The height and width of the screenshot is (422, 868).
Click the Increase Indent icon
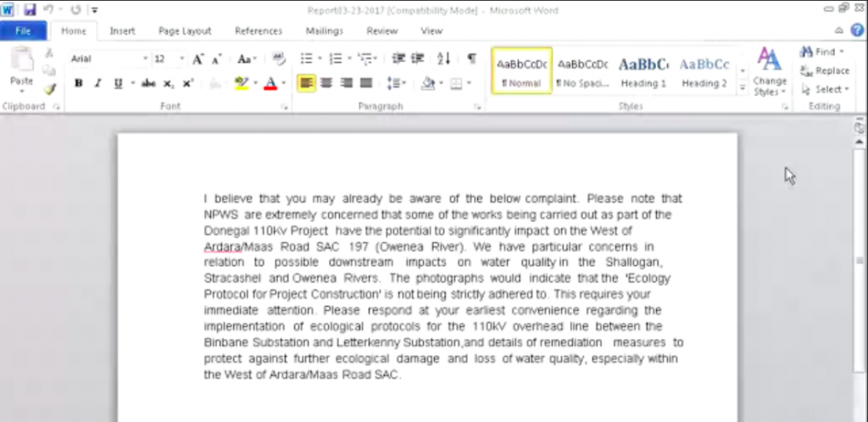coord(417,59)
